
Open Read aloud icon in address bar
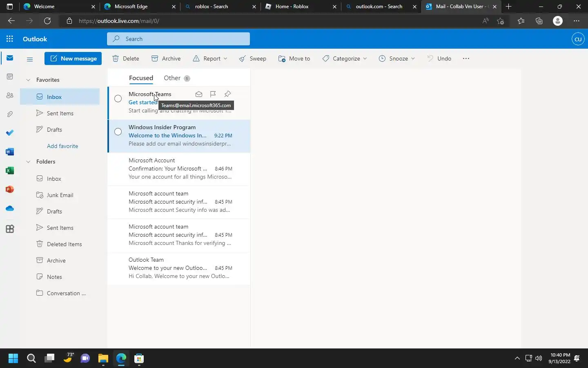486,21
